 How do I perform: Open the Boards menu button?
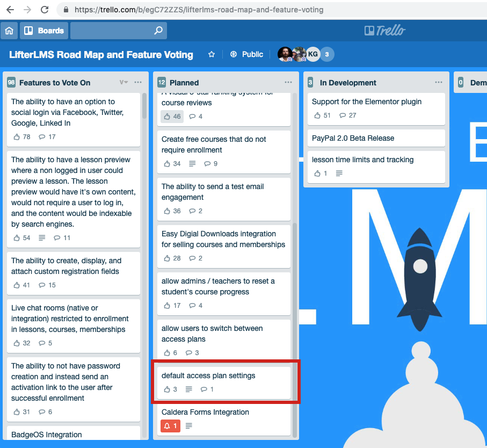point(44,31)
